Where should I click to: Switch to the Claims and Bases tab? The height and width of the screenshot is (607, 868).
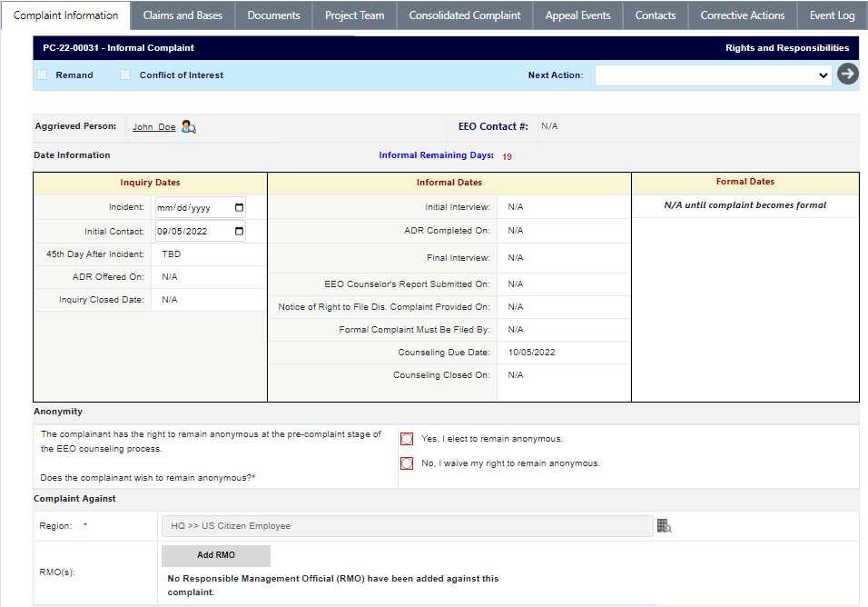(182, 15)
